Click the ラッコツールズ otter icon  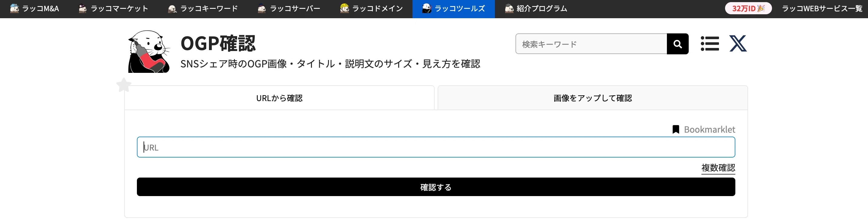427,8
